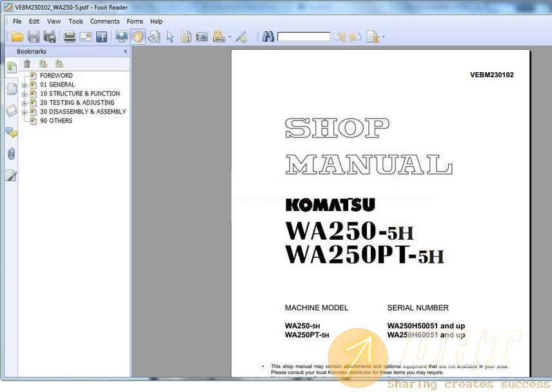Click the WA250H50051 and up serial text
This screenshot has width=552, height=392.
click(x=426, y=326)
